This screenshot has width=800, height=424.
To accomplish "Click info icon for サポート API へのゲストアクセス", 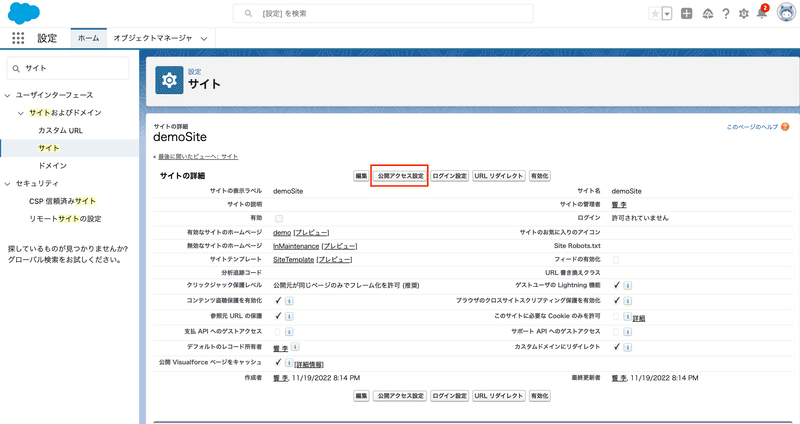I will [x=628, y=332].
